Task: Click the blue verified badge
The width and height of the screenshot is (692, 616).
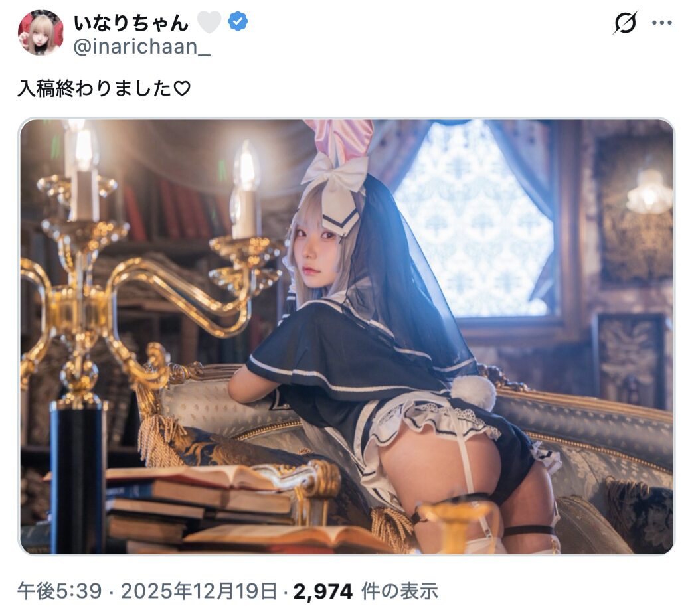Action: pyautogui.click(x=238, y=22)
